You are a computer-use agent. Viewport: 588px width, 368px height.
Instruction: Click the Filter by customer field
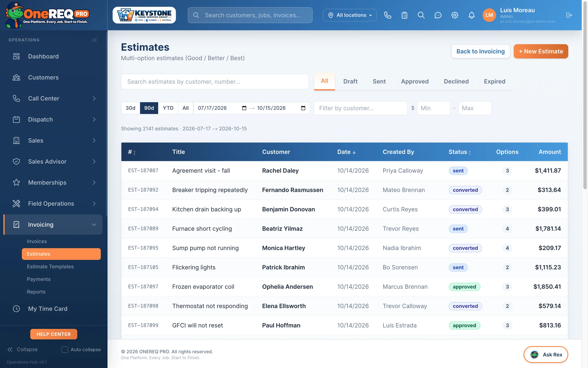coord(361,108)
